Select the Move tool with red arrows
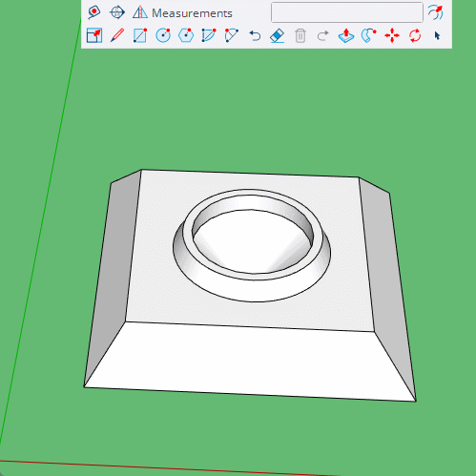 click(x=392, y=35)
